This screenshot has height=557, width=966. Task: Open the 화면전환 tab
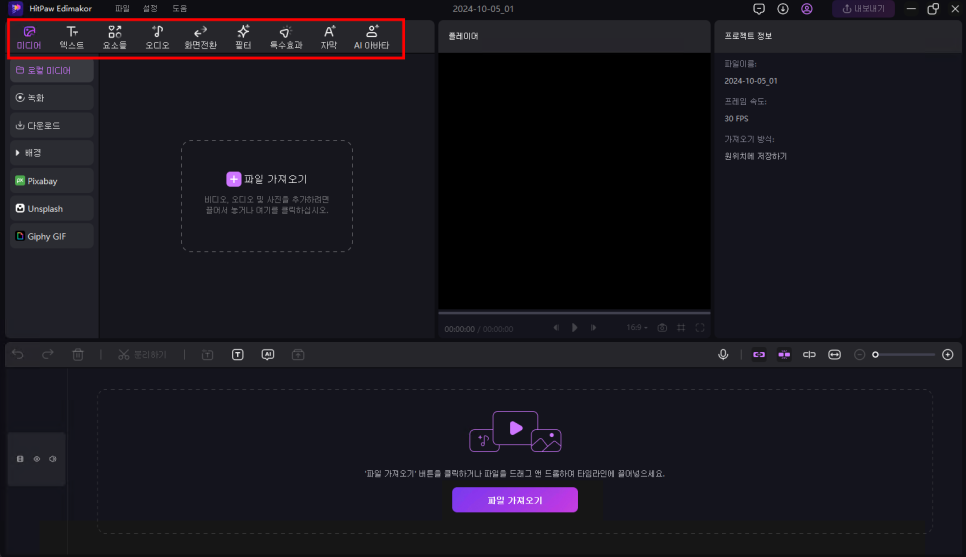tap(200, 38)
